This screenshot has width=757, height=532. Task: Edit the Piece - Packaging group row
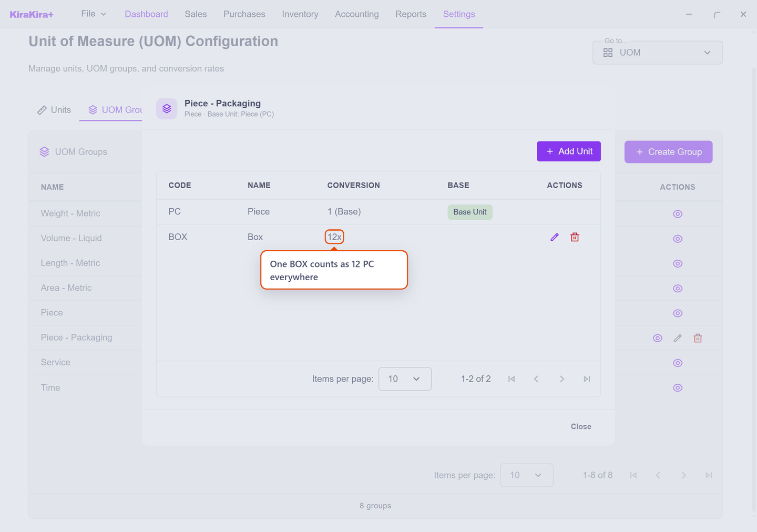678,338
